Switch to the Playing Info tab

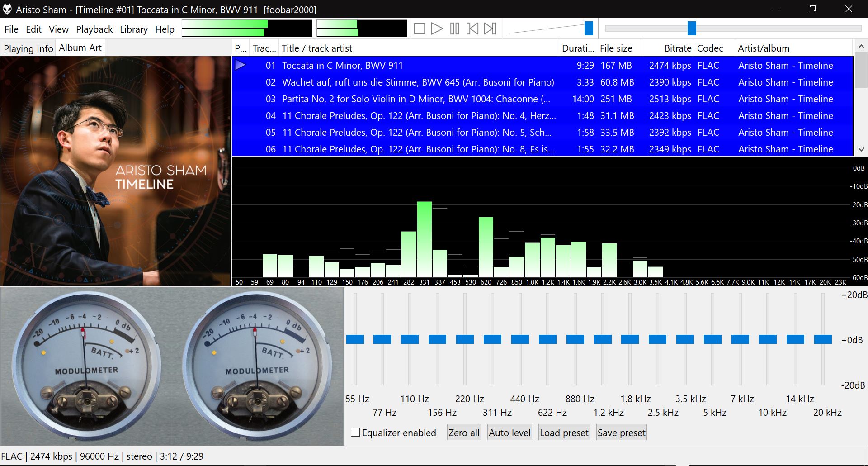[x=28, y=48]
